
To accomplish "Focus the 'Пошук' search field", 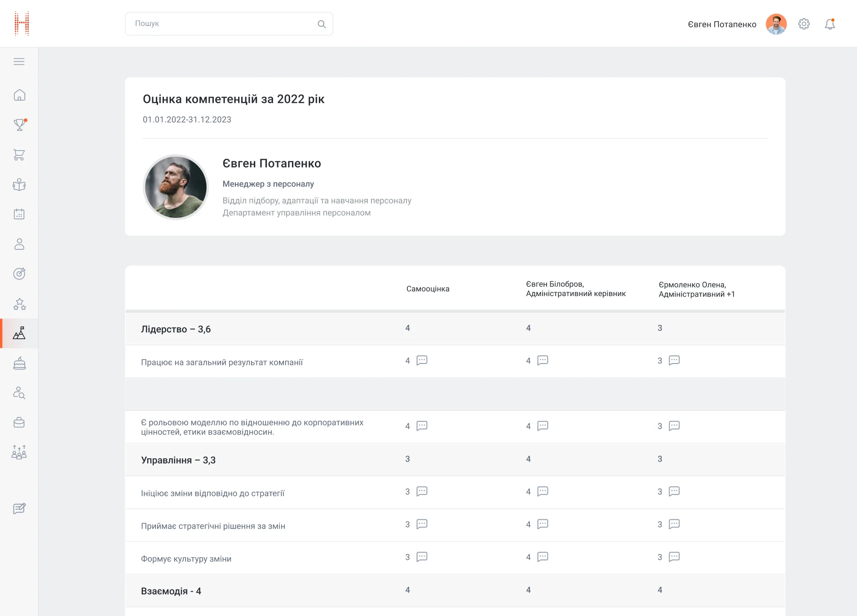I will (x=222, y=24).
